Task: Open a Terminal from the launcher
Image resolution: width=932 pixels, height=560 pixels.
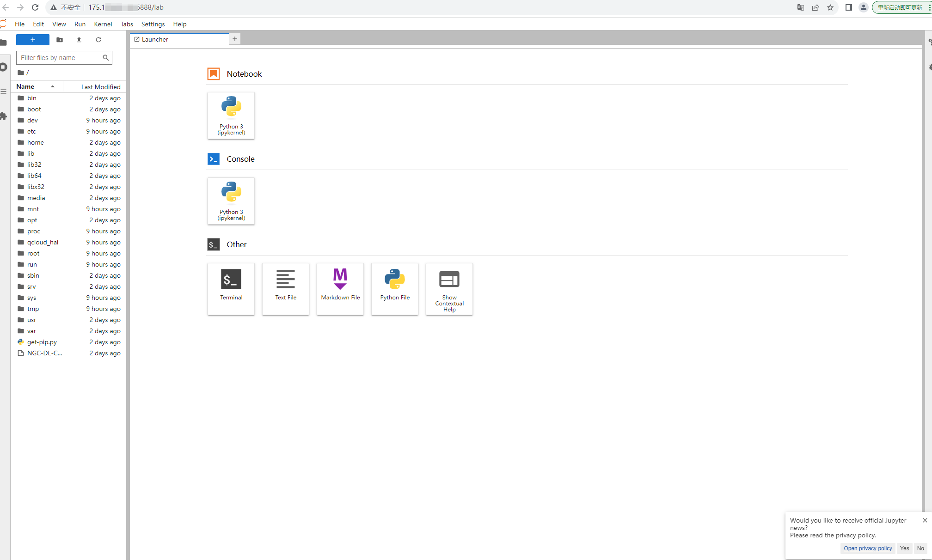Action: coord(231,288)
